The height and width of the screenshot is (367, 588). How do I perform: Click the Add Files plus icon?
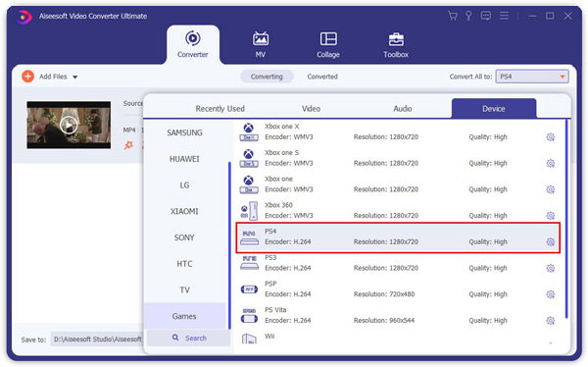click(27, 77)
